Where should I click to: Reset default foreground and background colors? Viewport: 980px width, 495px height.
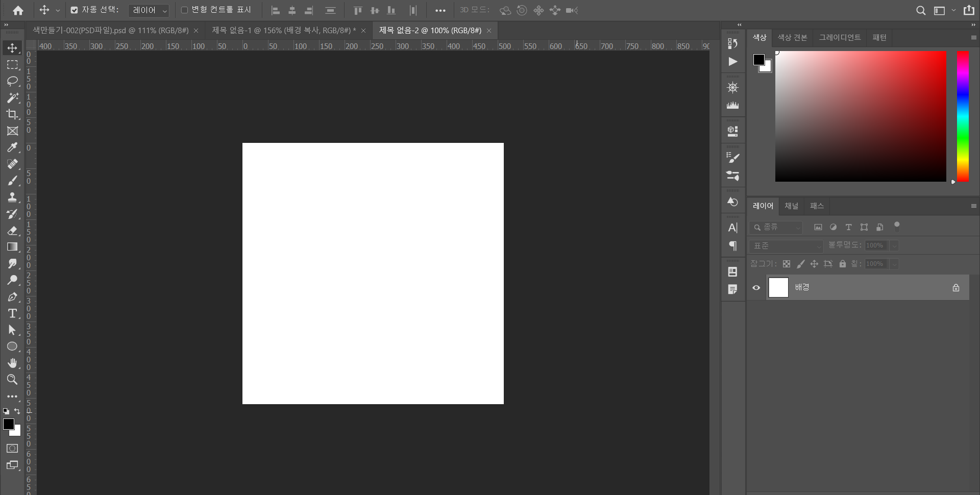[x=6, y=411]
